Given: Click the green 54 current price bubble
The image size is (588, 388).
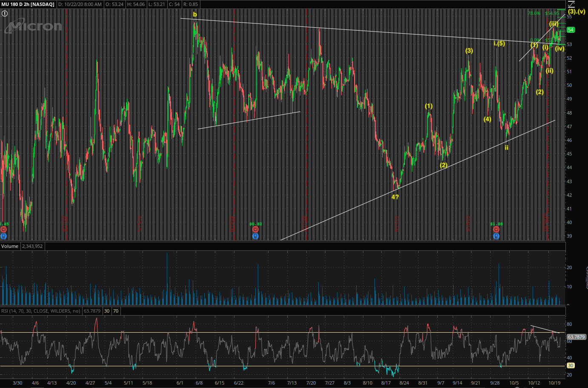Looking at the screenshot, I should 571,30.
